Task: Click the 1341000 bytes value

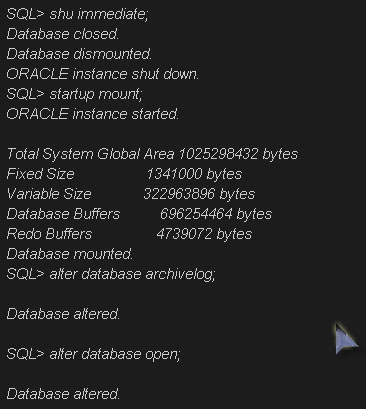Action: pos(194,174)
